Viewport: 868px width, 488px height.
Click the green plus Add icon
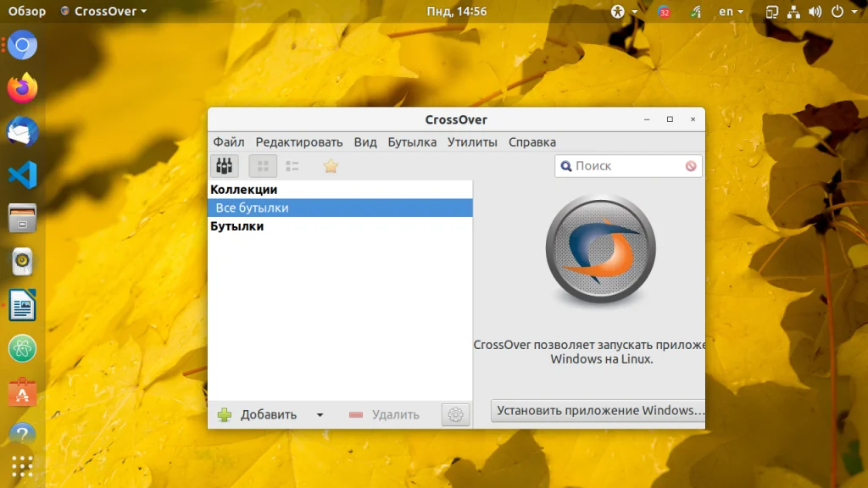[225, 414]
